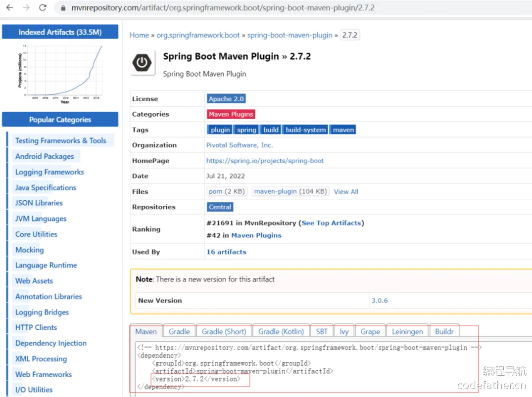Viewport: 532px width, 397px height.
Task: Download the pom (2 KB) file
Action: click(227, 191)
